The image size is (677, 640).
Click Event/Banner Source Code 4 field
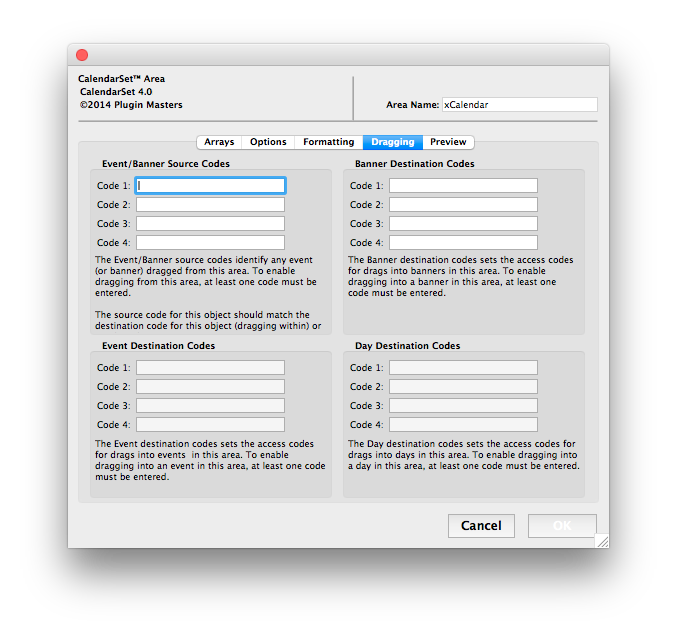[210, 243]
